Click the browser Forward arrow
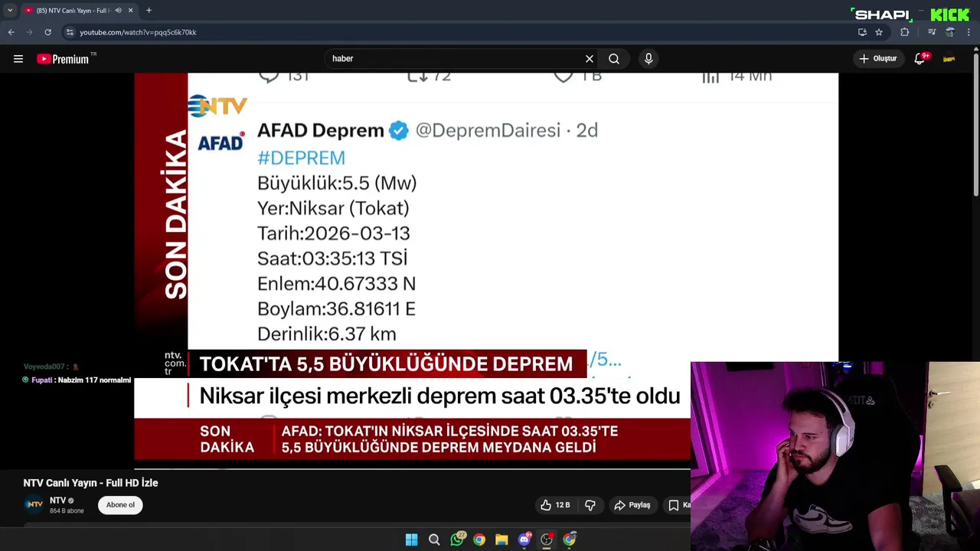 pos(29,32)
